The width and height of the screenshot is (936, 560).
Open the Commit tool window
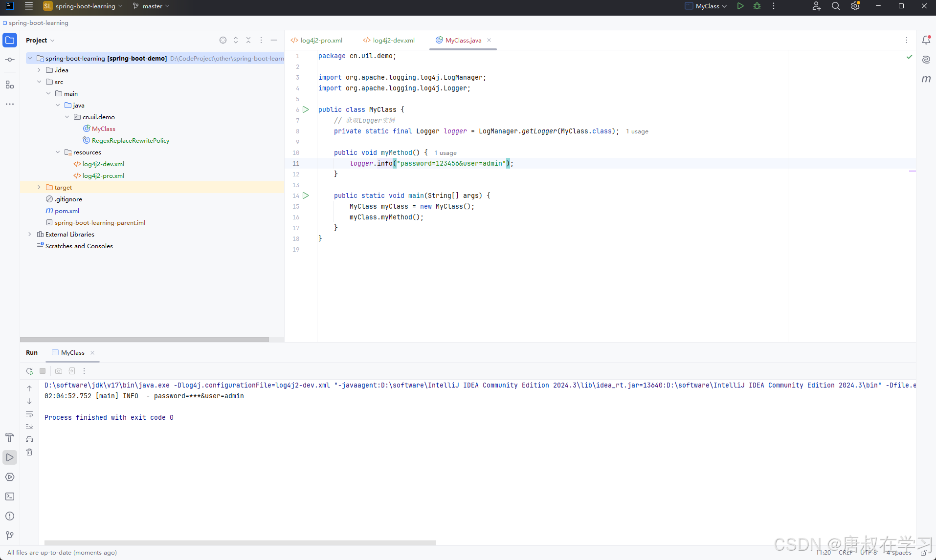(10, 60)
